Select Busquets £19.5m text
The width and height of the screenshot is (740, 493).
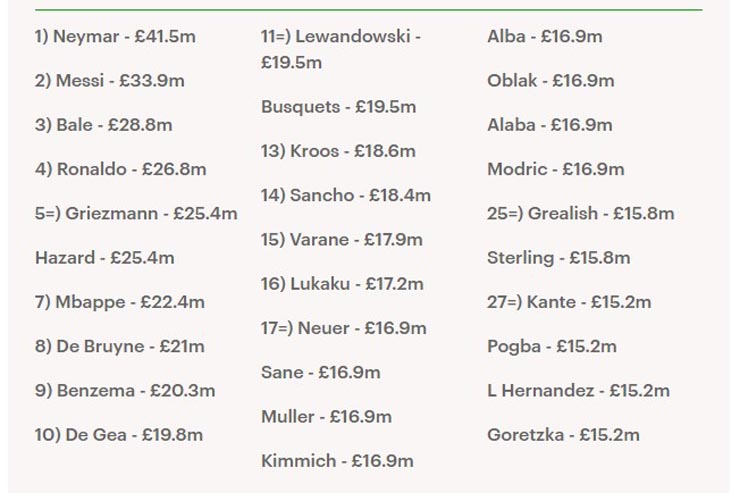338,107
